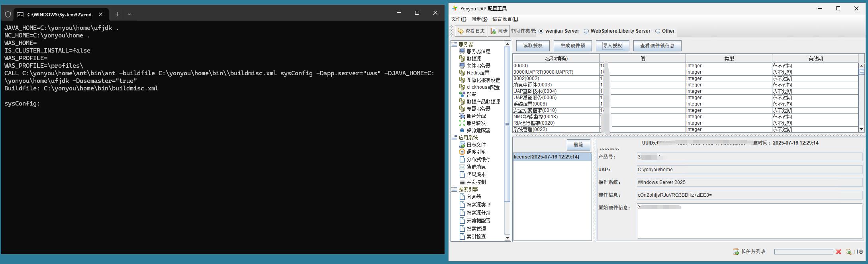Click the tree panel scroll-down arrow
This screenshot has height=264, width=868.
[x=507, y=238]
